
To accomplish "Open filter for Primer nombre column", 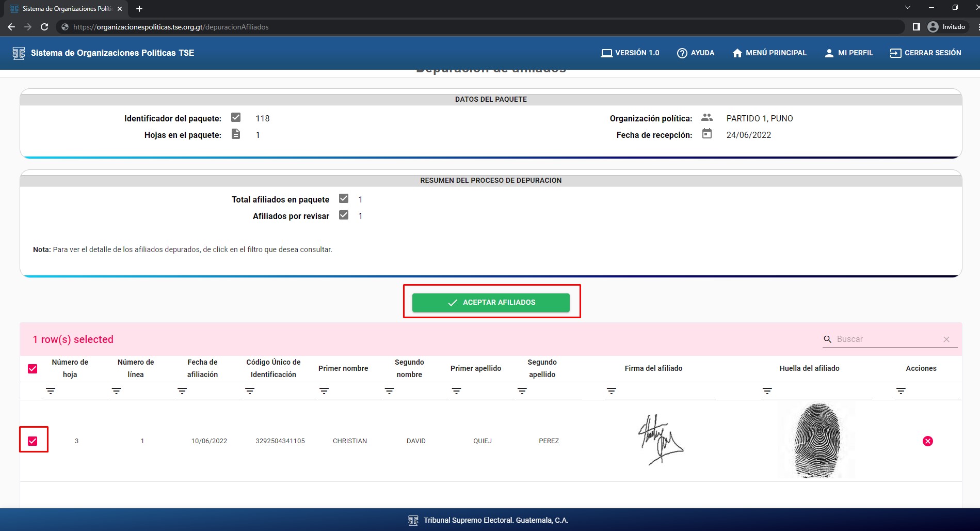I will tap(324, 391).
